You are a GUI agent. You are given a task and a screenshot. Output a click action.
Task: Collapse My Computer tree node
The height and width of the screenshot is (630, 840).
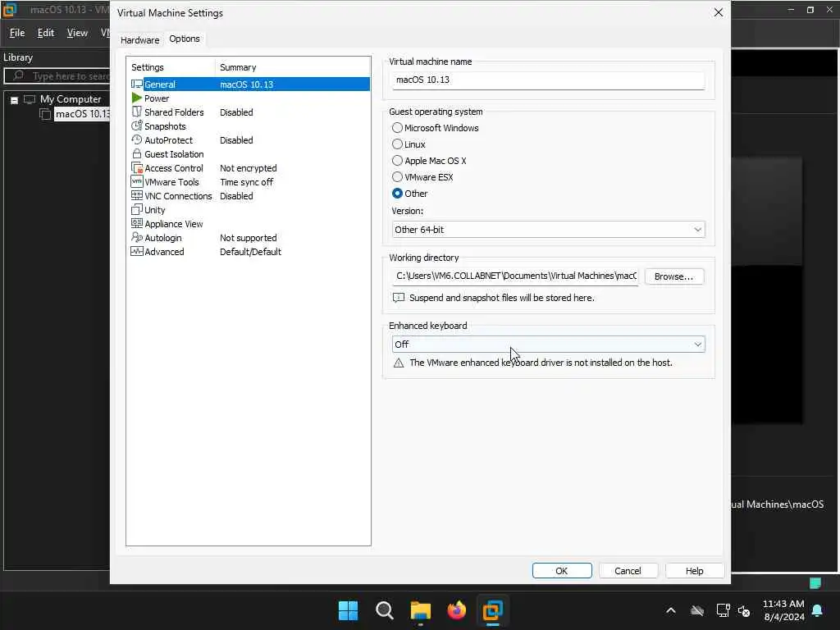[x=15, y=99]
